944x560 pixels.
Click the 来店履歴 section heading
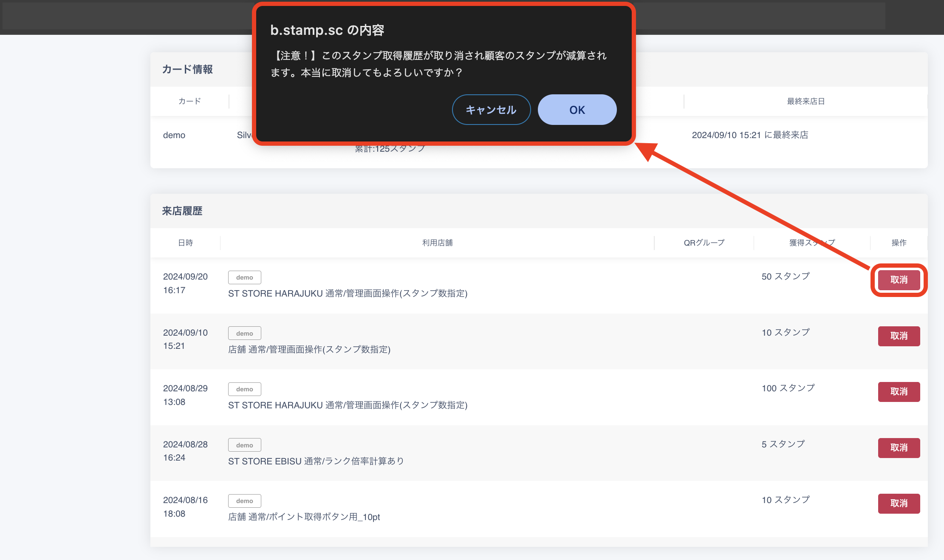[x=182, y=211]
